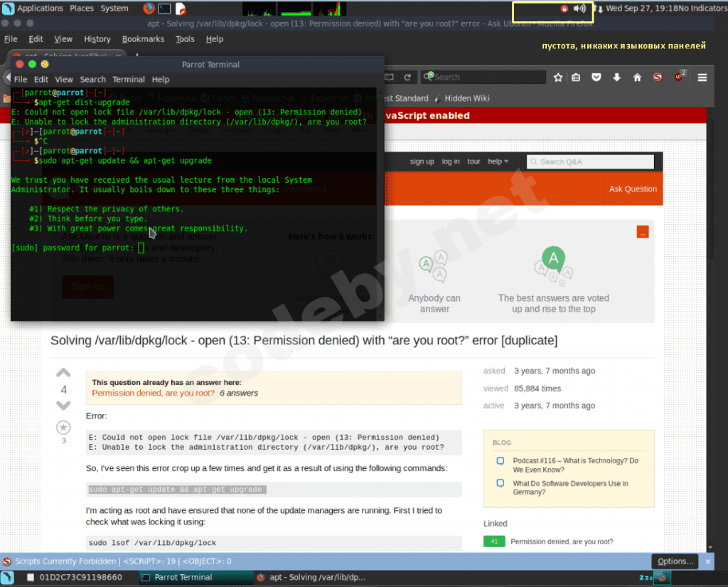Open the System menu
728x587 pixels.
(114, 9)
